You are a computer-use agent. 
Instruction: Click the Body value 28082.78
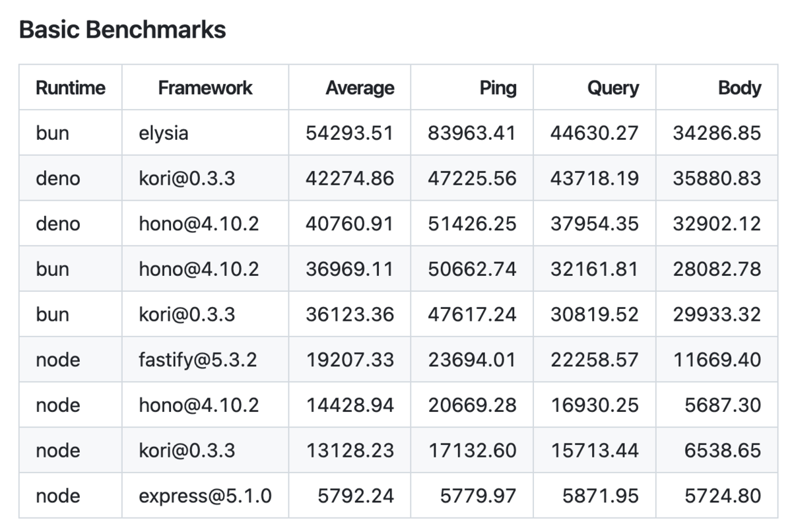point(717,269)
